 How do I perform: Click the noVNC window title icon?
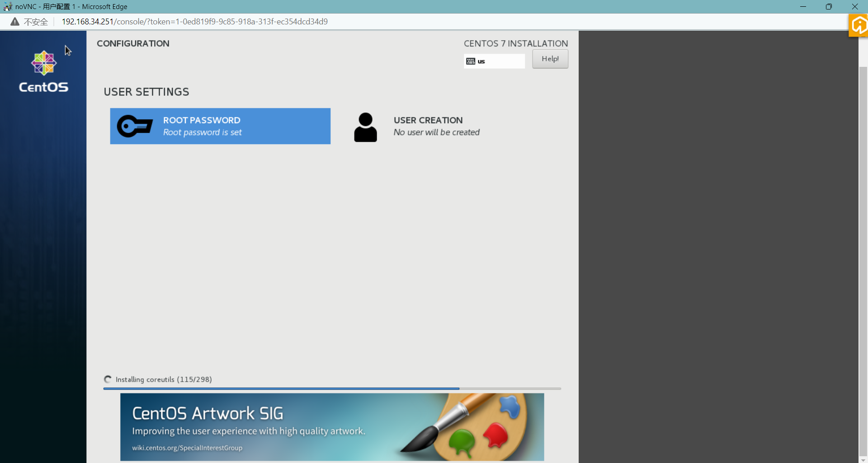[8, 6]
